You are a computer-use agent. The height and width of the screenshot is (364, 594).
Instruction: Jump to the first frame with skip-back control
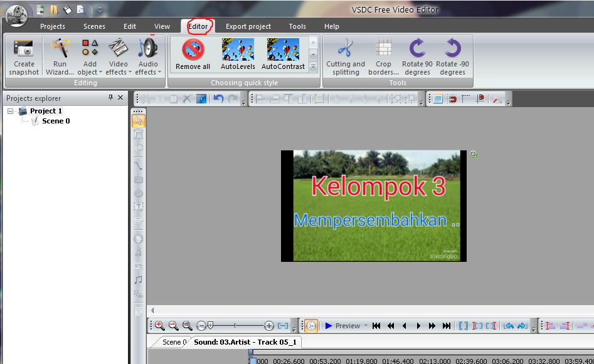(x=376, y=326)
